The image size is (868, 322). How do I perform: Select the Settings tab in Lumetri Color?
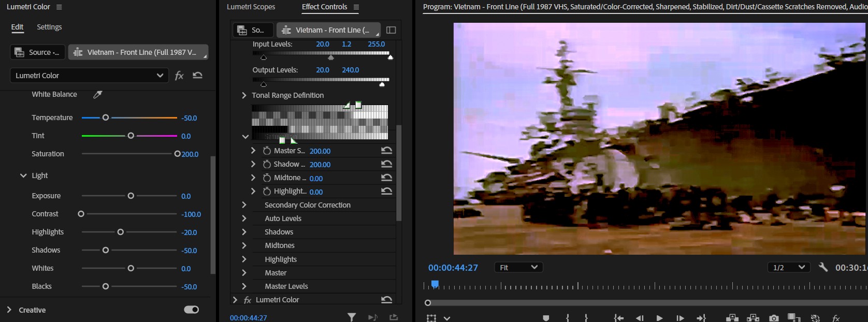click(49, 27)
